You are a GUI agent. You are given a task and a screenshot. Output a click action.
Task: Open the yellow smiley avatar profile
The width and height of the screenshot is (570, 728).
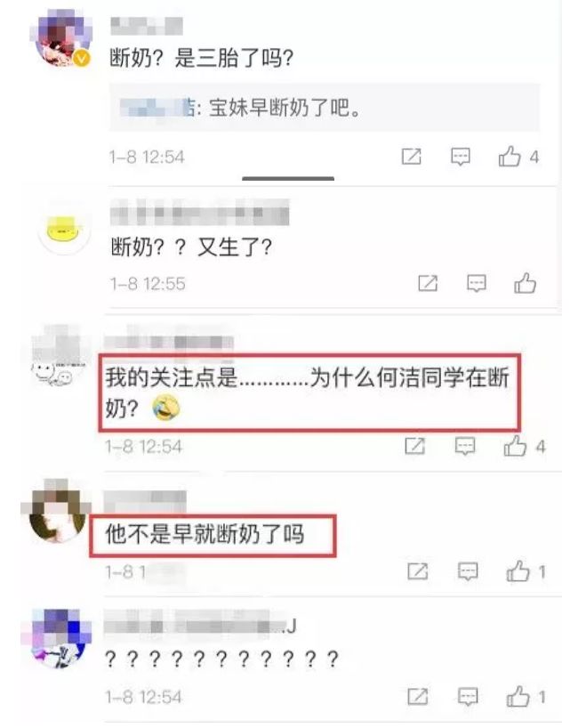click(x=64, y=229)
